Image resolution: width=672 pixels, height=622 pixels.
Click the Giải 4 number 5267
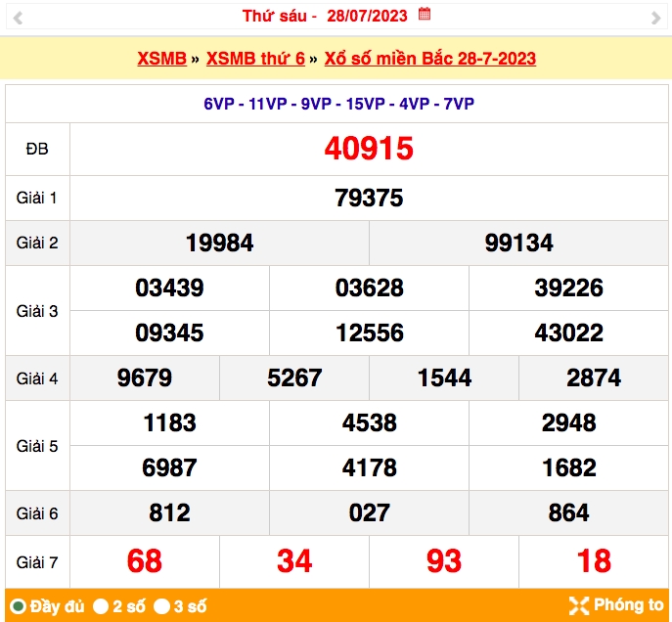294,378
